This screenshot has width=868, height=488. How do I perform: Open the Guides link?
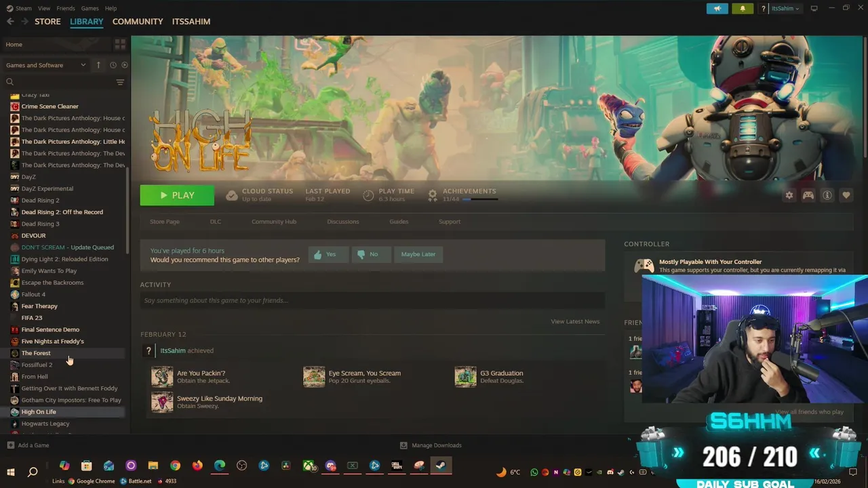(399, 222)
